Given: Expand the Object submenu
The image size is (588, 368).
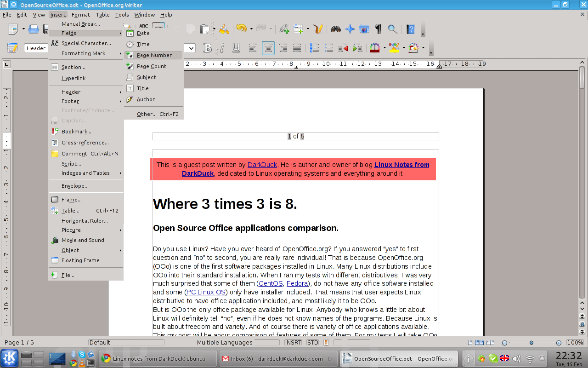Looking at the screenshot, I should pyautogui.click(x=86, y=250).
